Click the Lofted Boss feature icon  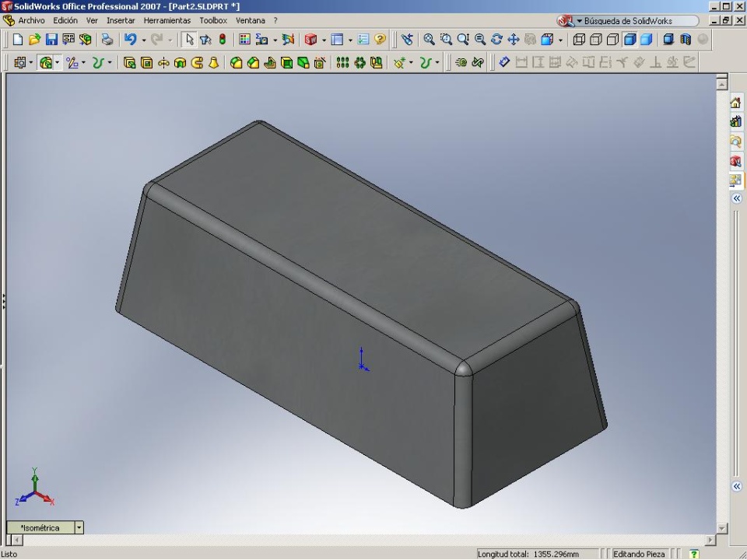click(213, 62)
